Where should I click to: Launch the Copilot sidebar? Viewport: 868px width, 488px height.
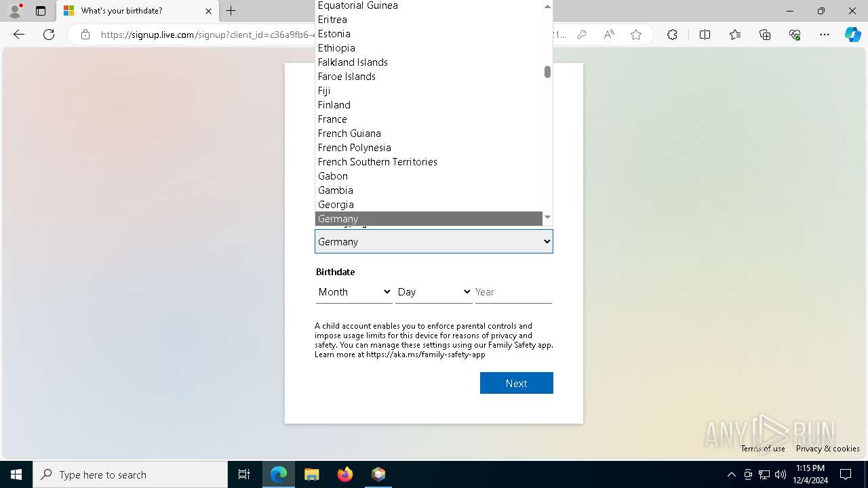point(852,35)
